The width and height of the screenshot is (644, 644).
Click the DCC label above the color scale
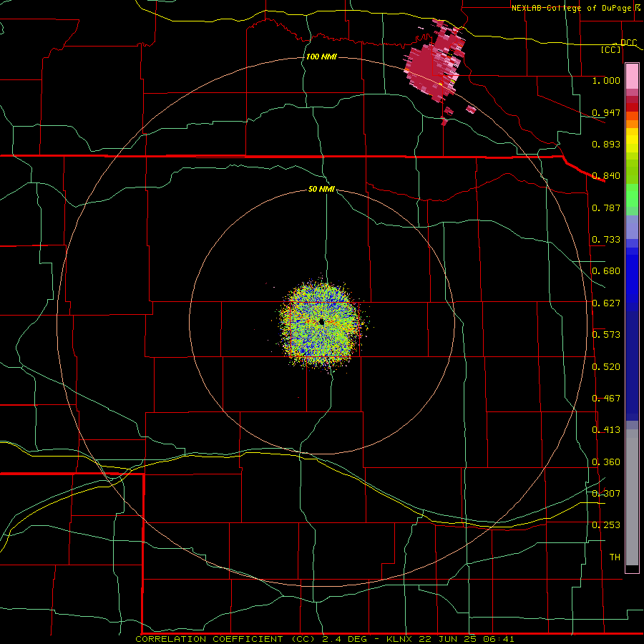628,43
